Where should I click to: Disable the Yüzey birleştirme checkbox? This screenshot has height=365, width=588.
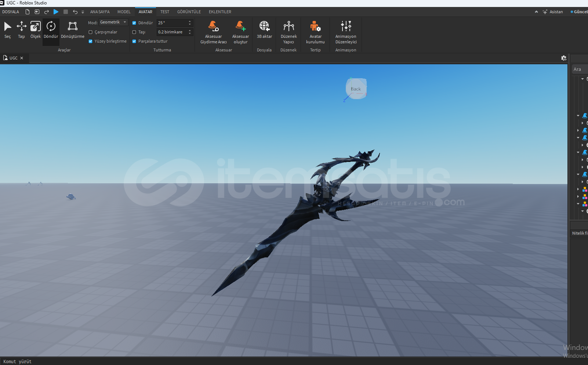(x=91, y=41)
